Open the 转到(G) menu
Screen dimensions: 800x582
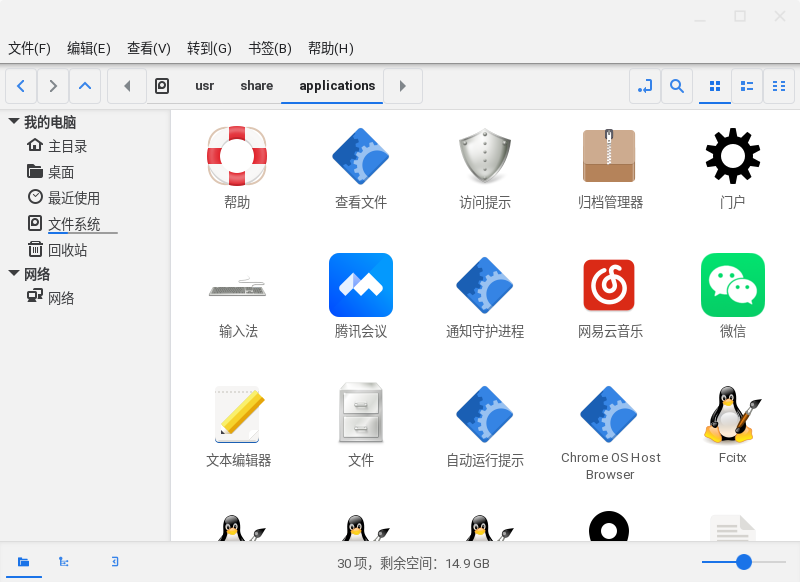[x=209, y=48]
